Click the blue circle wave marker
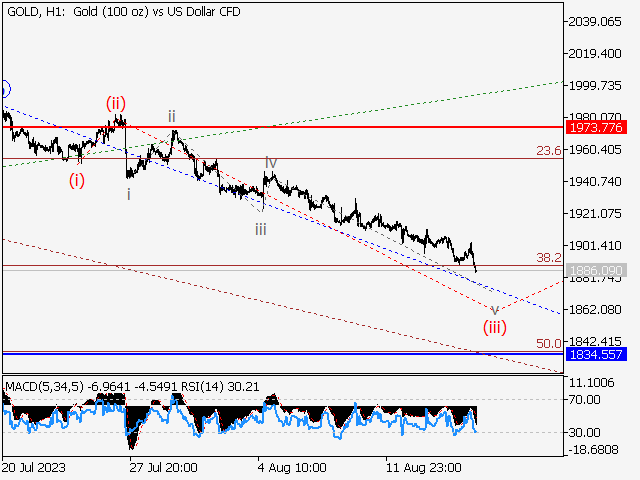640x480 pixels. (x=6, y=89)
